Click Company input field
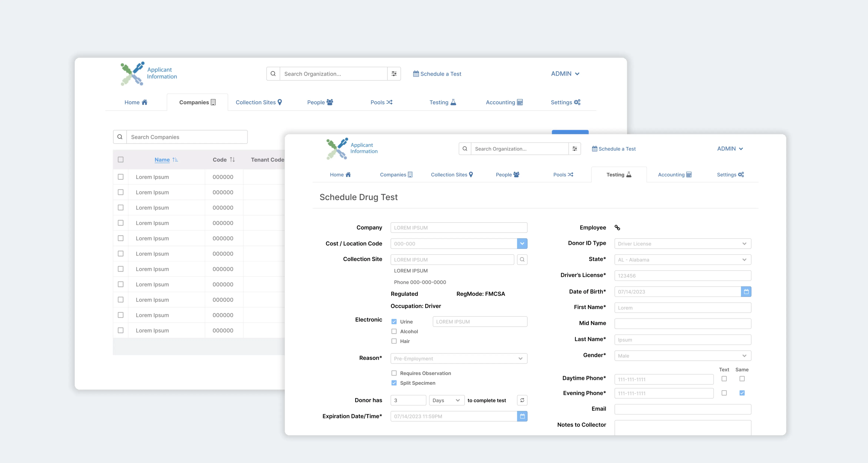The width and height of the screenshot is (868, 463). [459, 227]
